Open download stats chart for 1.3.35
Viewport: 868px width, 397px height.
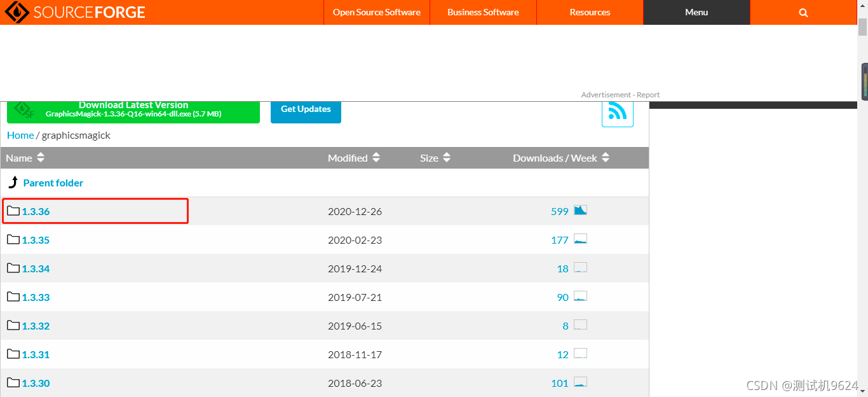pos(580,239)
